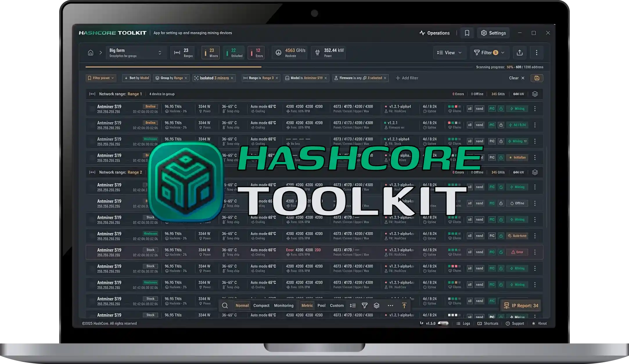This screenshot has height=364, width=629.
Task: Toggle PIC in the Auto-tune row
Action: pos(492,236)
